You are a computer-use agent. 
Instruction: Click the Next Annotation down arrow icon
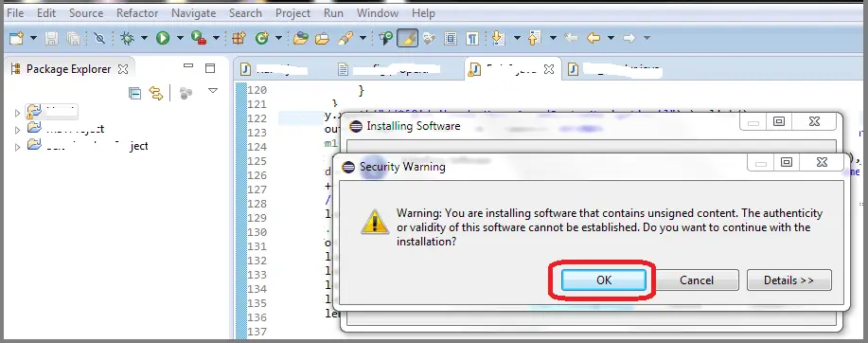tap(499, 38)
